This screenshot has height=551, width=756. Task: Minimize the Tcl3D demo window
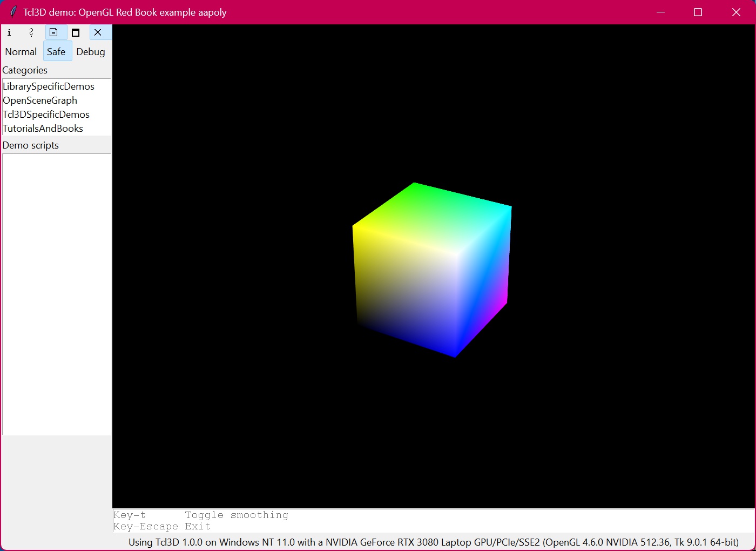click(660, 12)
